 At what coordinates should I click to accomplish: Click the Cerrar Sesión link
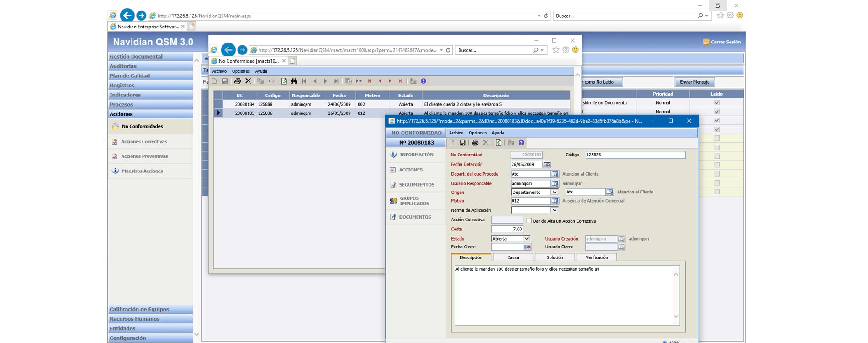pyautogui.click(x=725, y=42)
